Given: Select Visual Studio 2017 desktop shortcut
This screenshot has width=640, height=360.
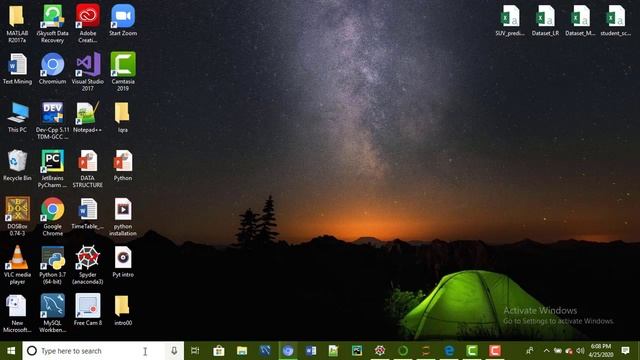Looking at the screenshot, I should pos(88,64).
